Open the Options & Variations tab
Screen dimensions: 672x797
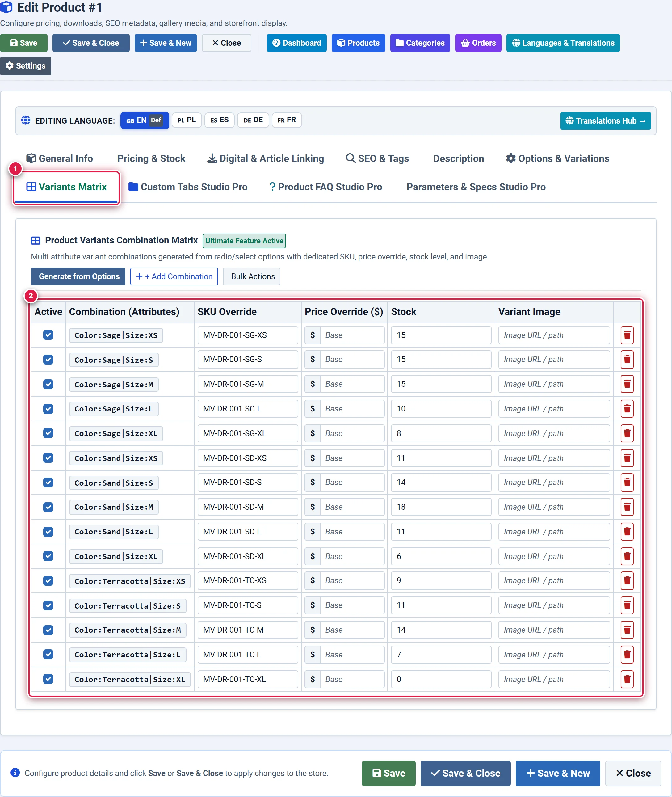[x=557, y=158]
